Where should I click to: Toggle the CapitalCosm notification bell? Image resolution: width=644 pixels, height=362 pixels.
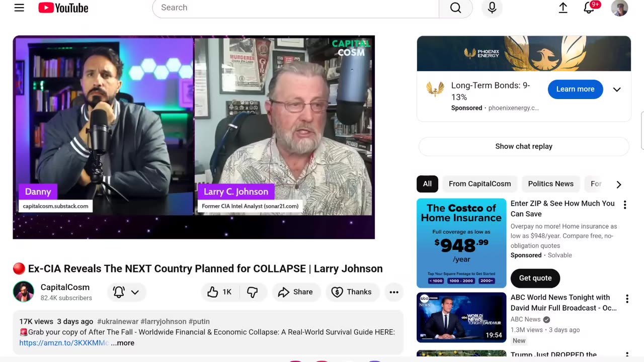pos(126,292)
